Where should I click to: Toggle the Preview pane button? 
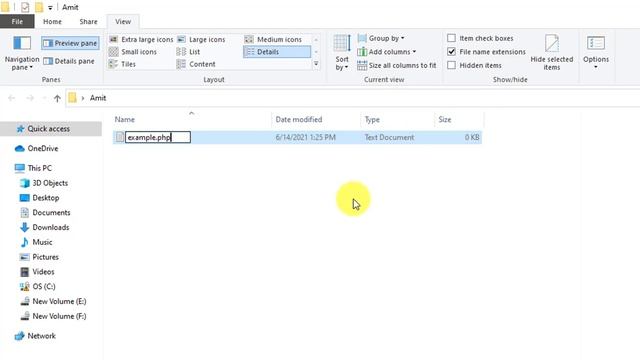point(70,43)
